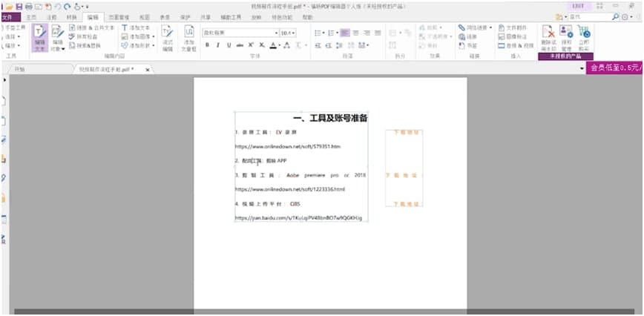Select the 编辑文本 Edit Text tool
The height and width of the screenshot is (316, 644).
pos(40,38)
